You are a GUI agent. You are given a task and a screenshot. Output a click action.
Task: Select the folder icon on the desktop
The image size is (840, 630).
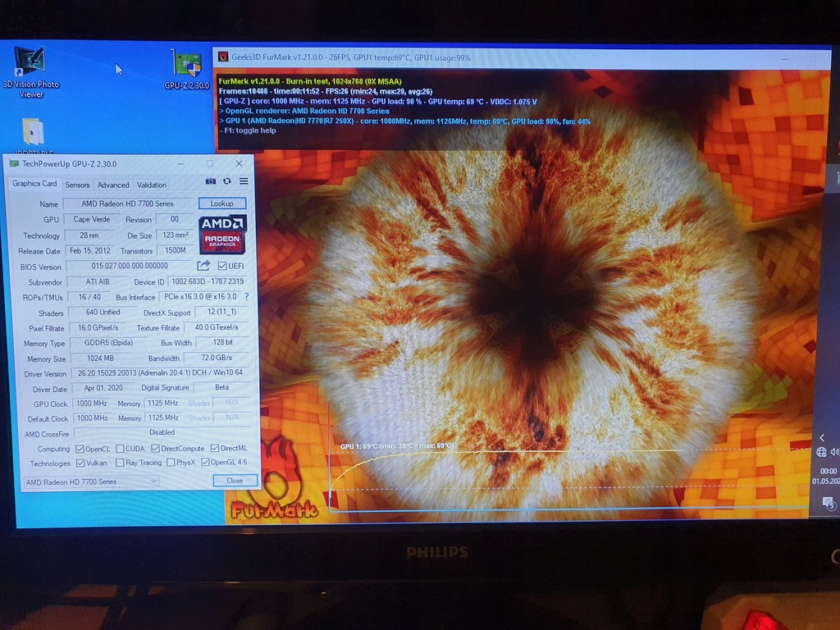(x=33, y=132)
